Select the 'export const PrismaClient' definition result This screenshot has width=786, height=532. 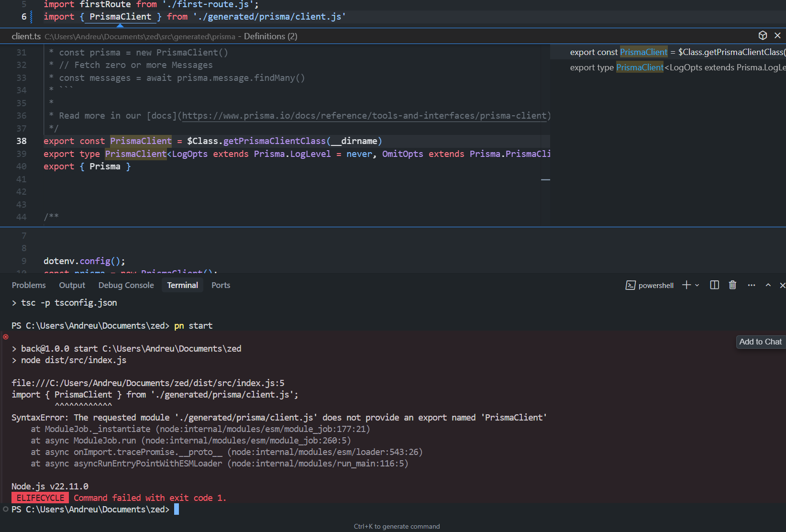[x=668, y=52]
